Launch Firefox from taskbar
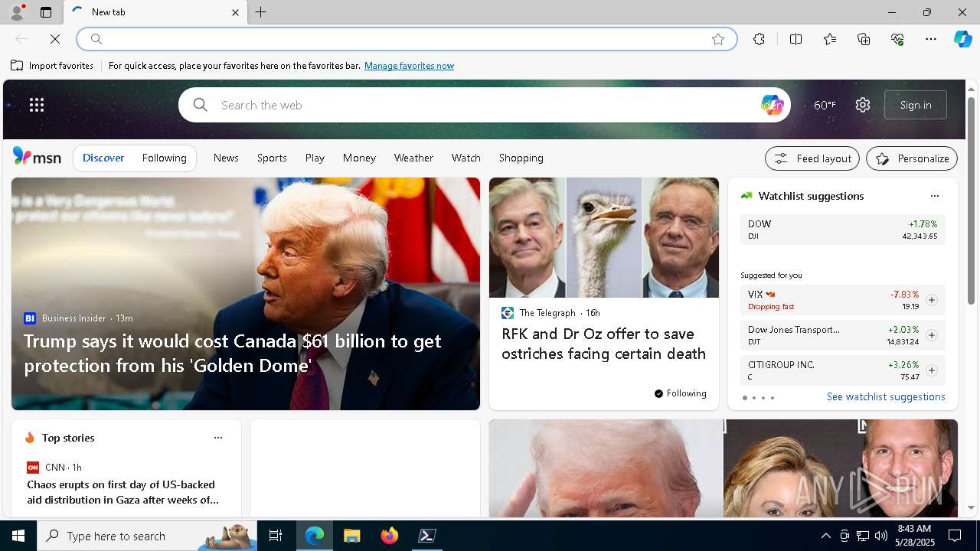The height and width of the screenshot is (551, 980). click(x=390, y=536)
